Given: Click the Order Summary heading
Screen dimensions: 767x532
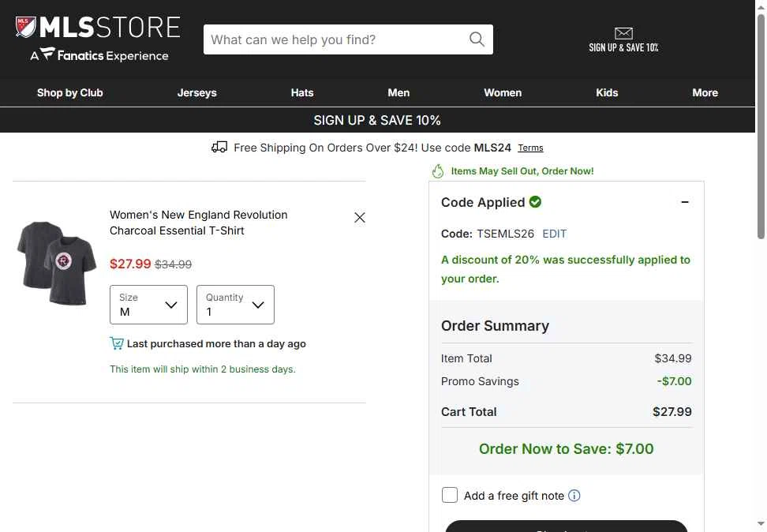Looking at the screenshot, I should [x=495, y=325].
